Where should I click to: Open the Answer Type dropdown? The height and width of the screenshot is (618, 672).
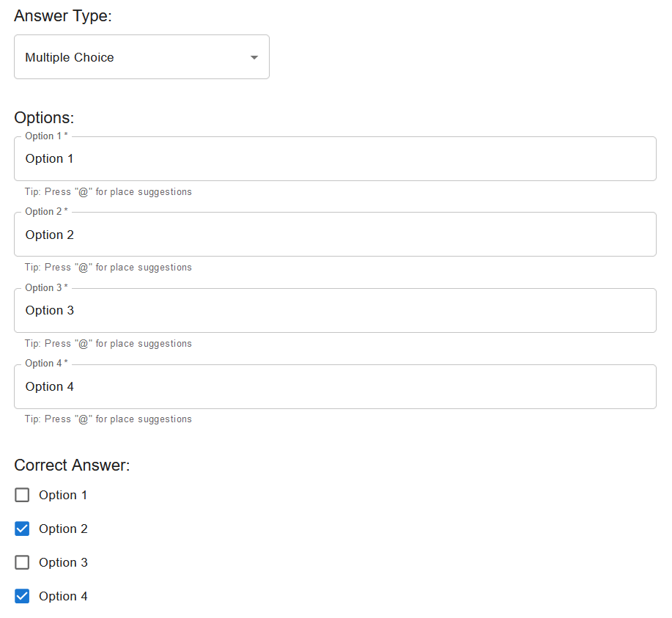click(141, 57)
